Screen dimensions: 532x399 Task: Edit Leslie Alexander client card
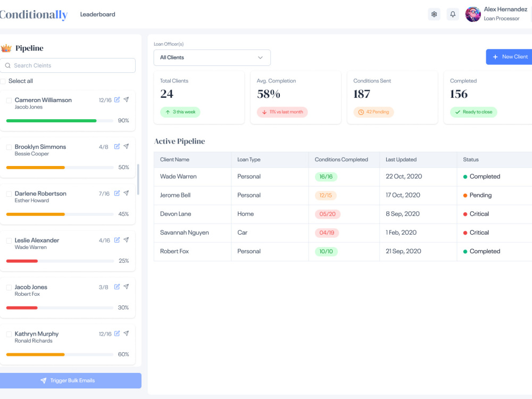coord(117,240)
